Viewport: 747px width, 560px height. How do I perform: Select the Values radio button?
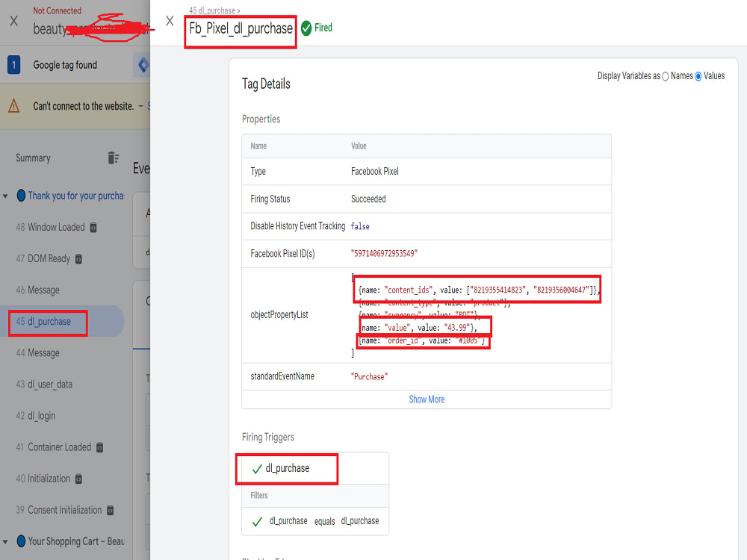point(698,76)
